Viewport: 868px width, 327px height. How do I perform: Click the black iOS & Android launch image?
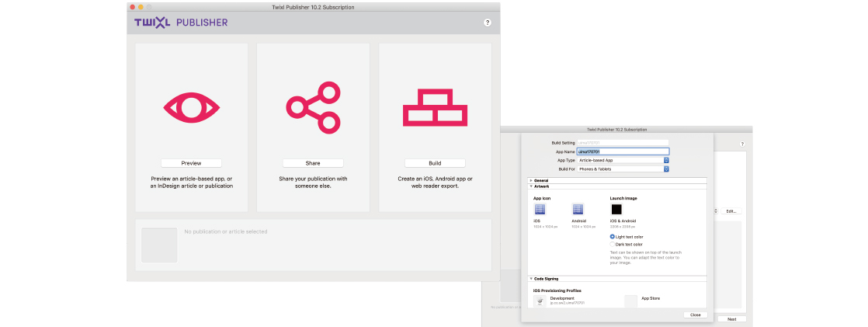click(x=616, y=210)
